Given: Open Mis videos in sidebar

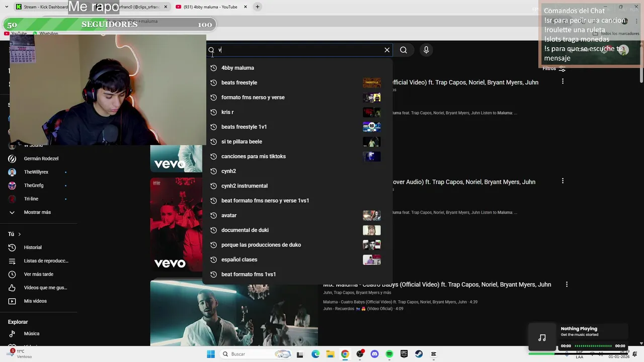Looking at the screenshot, I should tap(38, 301).
